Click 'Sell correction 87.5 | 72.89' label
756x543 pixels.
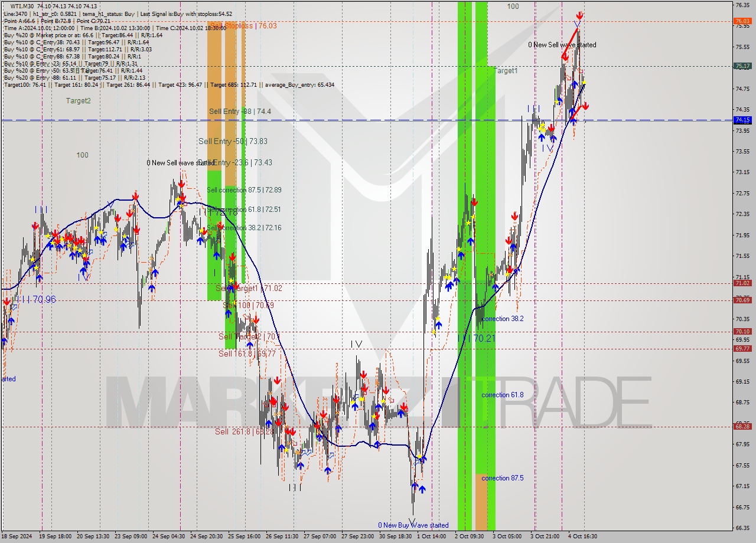click(x=244, y=189)
